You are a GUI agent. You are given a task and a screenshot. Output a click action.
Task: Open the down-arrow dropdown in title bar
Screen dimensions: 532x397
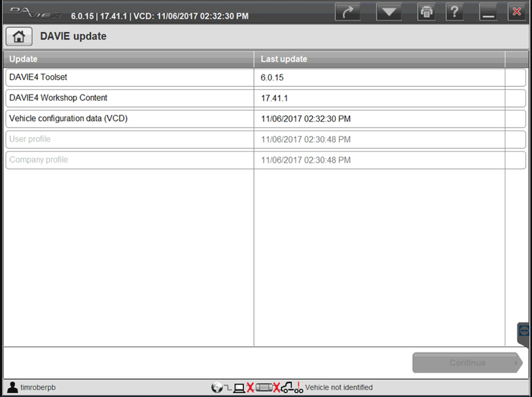click(389, 12)
